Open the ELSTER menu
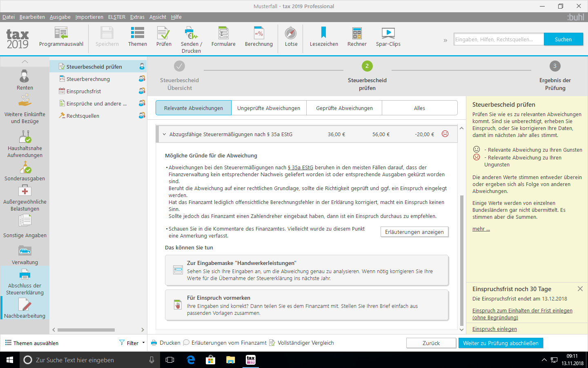The width and height of the screenshot is (588, 368). (x=116, y=17)
